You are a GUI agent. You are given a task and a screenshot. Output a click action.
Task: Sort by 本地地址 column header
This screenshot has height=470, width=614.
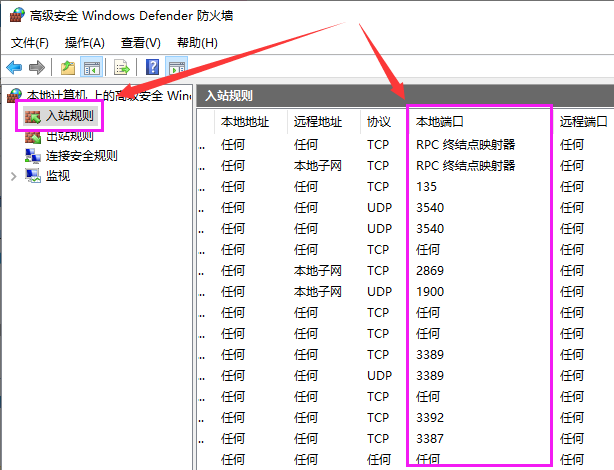(x=245, y=121)
